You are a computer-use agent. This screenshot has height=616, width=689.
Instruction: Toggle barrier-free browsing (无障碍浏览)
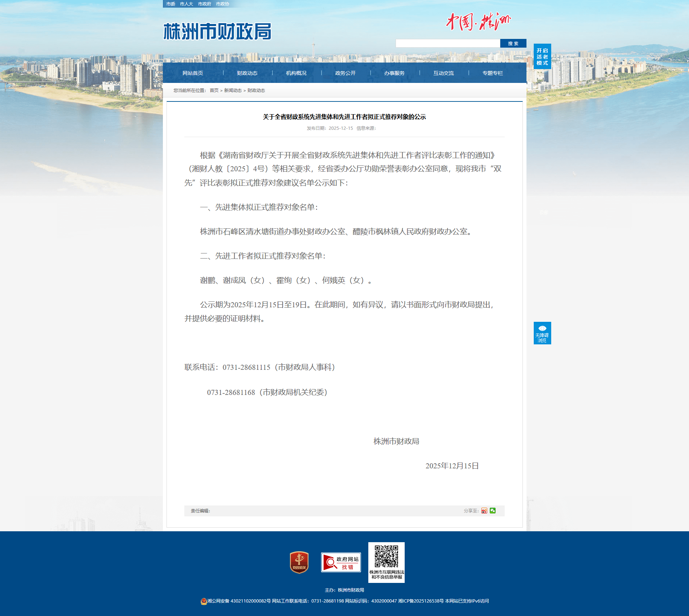tap(542, 333)
